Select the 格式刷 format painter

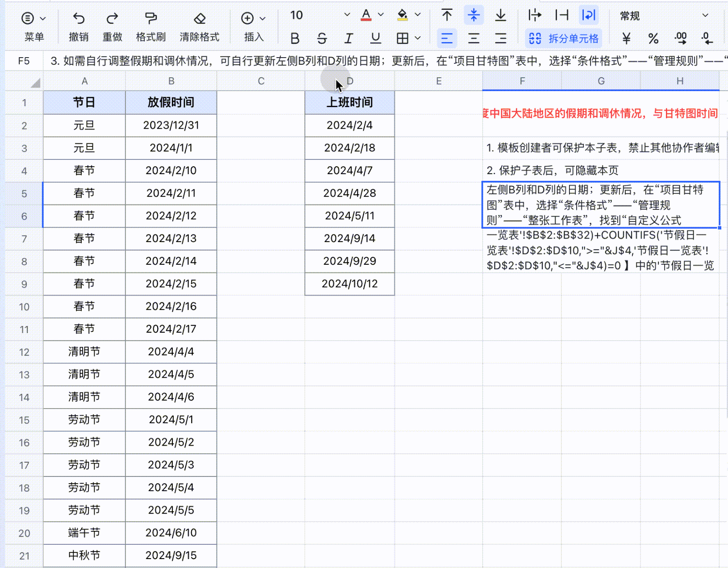click(x=151, y=18)
